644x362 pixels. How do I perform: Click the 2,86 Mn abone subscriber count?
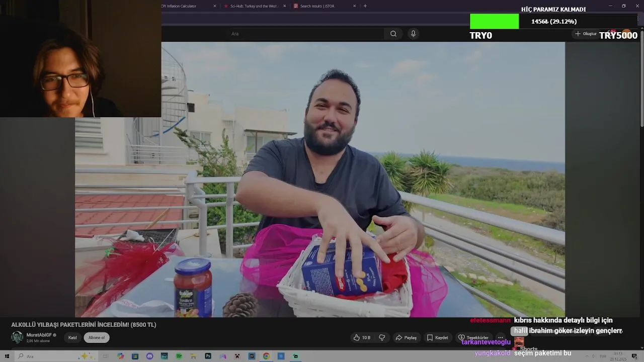coord(38,341)
